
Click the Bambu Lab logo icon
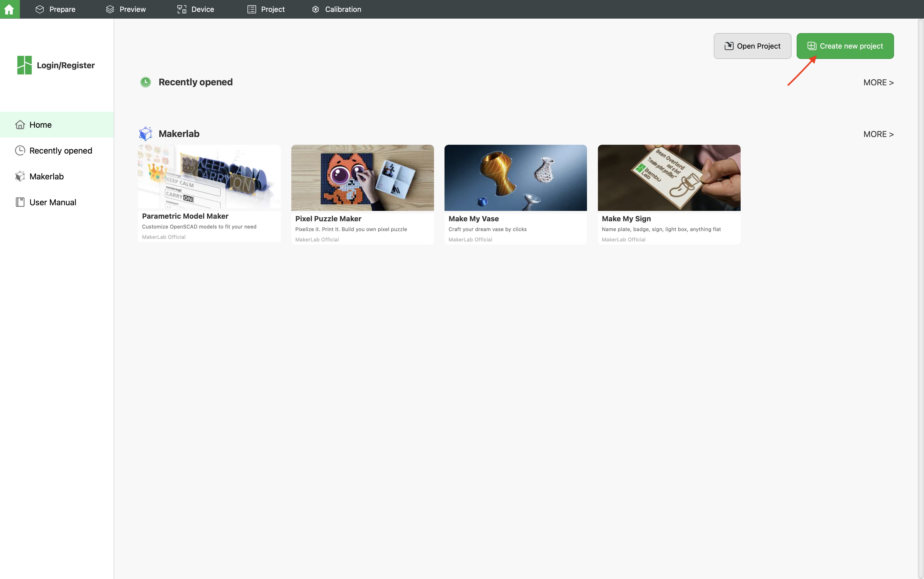(x=25, y=65)
